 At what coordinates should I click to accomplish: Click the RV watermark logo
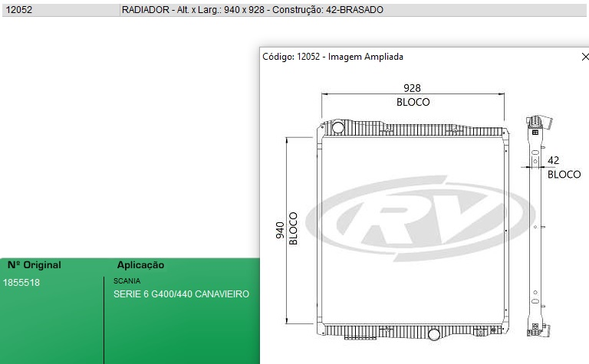[420, 217]
